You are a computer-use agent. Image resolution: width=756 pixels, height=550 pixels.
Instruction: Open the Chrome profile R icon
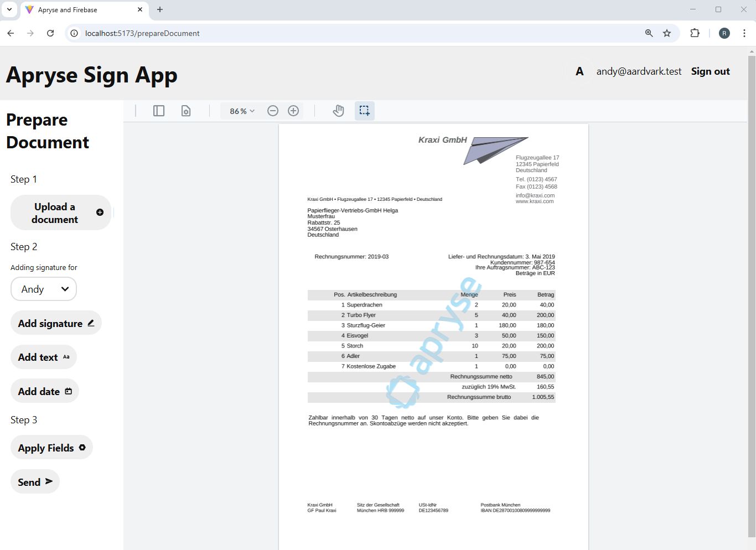(x=724, y=33)
